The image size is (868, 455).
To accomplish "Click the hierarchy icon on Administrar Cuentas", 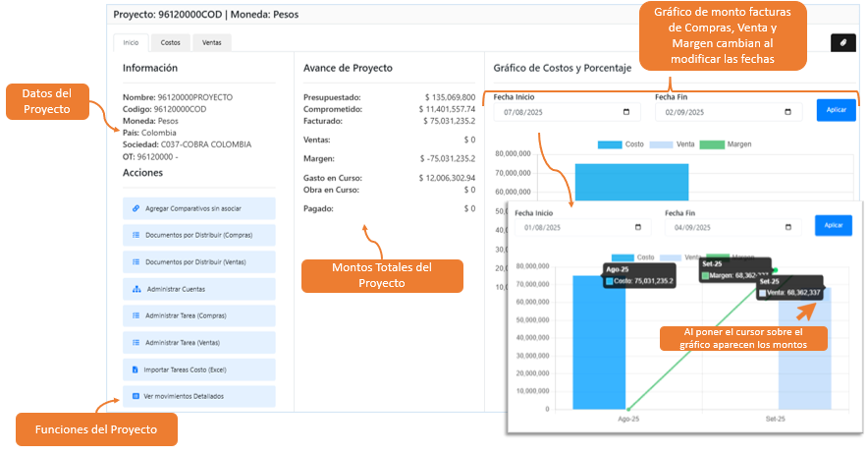I will click(x=136, y=289).
